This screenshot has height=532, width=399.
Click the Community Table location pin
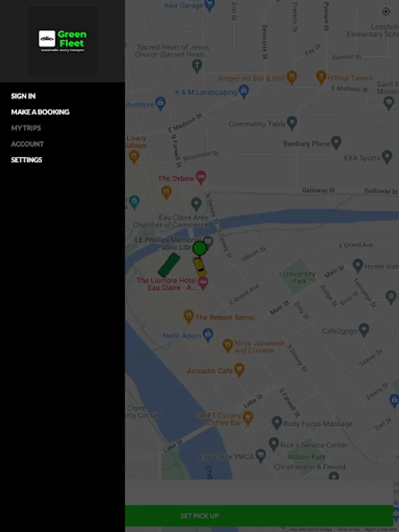[292, 123]
